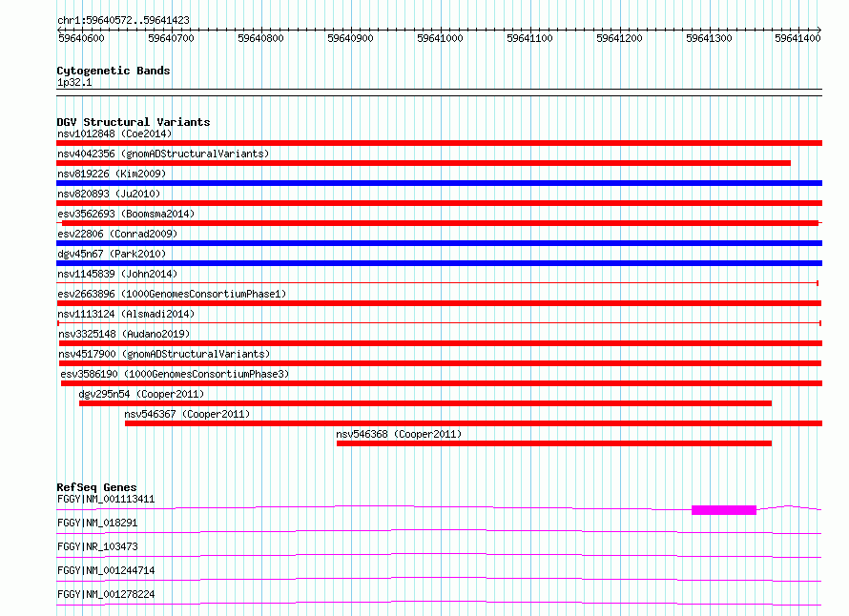Click the 1p32.1 band label
Viewport: 849px width, 616px height.
[74, 82]
